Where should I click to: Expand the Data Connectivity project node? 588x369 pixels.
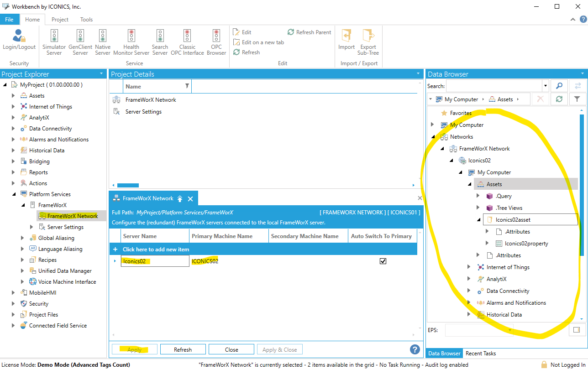pyautogui.click(x=13, y=129)
